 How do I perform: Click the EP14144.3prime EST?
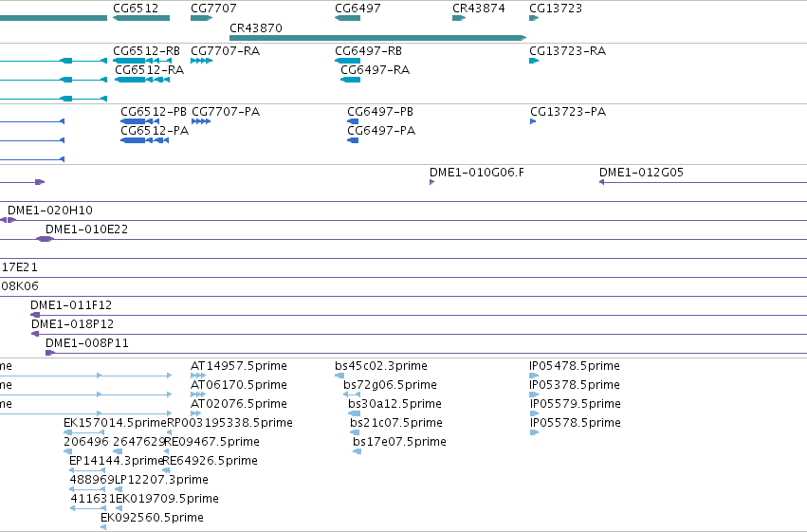[87, 470]
